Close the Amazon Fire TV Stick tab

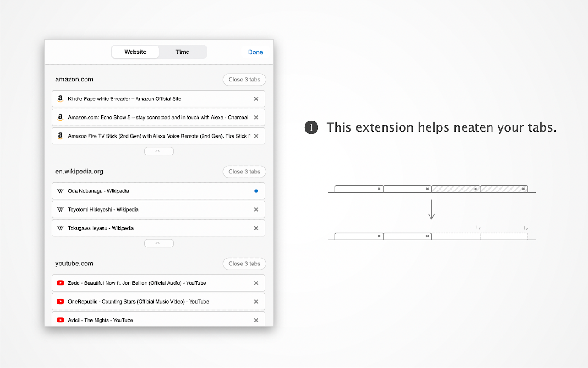(x=256, y=136)
